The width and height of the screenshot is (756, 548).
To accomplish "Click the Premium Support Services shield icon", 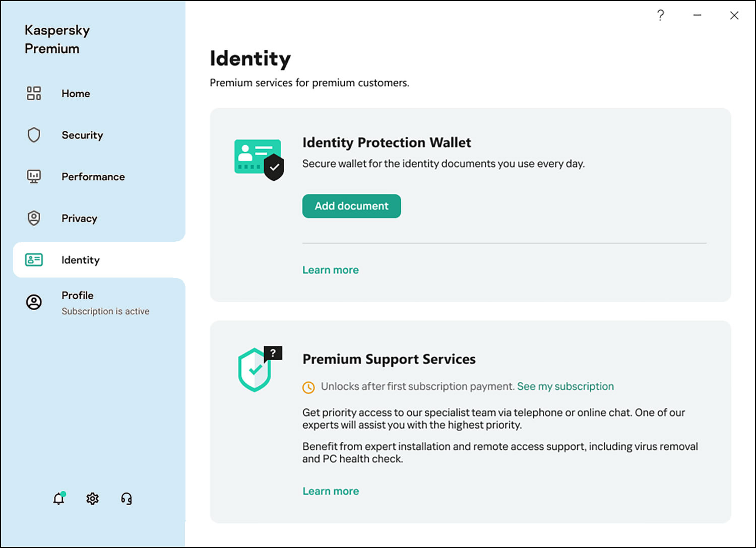I will pos(259,369).
